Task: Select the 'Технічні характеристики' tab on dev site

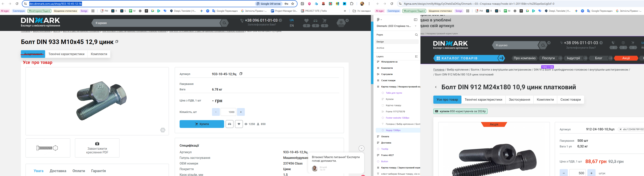Action: coord(67,54)
